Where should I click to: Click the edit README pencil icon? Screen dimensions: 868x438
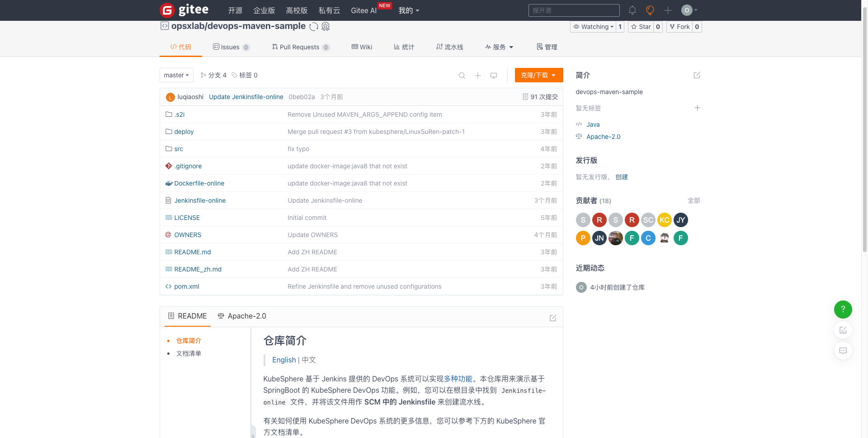(x=553, y=318)
